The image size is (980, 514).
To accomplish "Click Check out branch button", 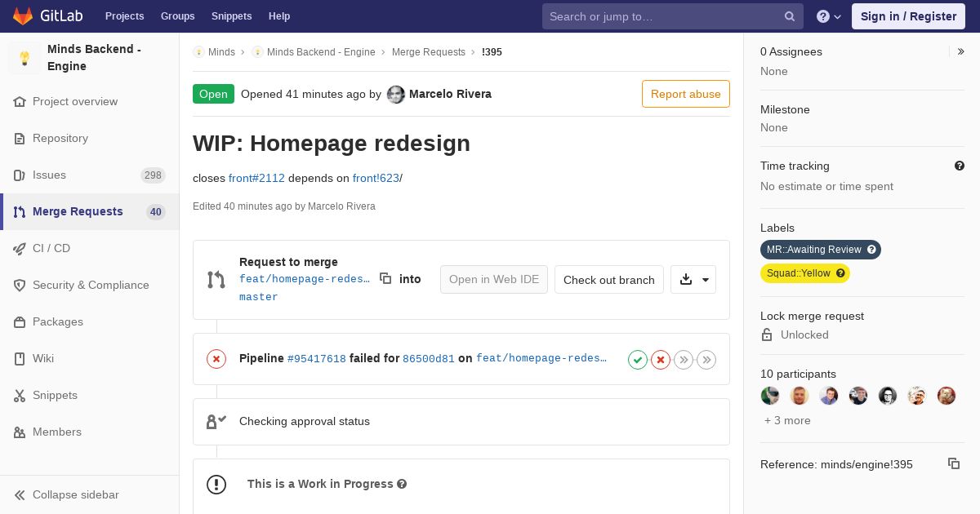I will (x=609, y=279).
